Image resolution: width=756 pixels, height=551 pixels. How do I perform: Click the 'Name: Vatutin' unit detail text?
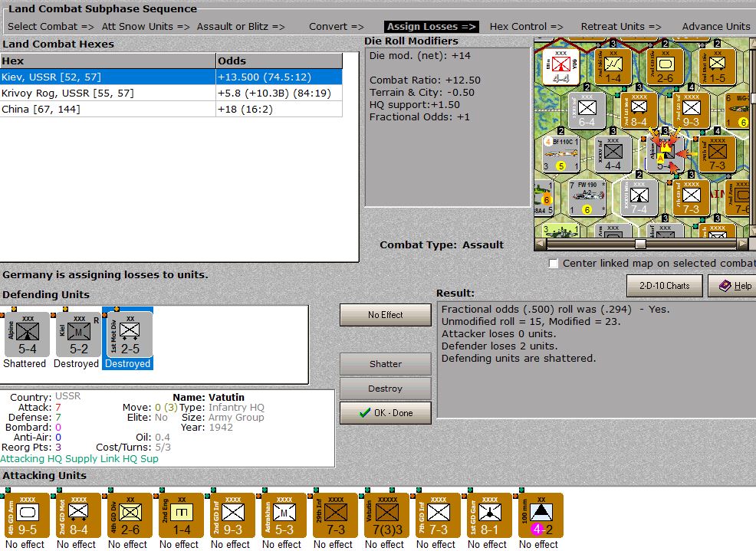point(209,397)
